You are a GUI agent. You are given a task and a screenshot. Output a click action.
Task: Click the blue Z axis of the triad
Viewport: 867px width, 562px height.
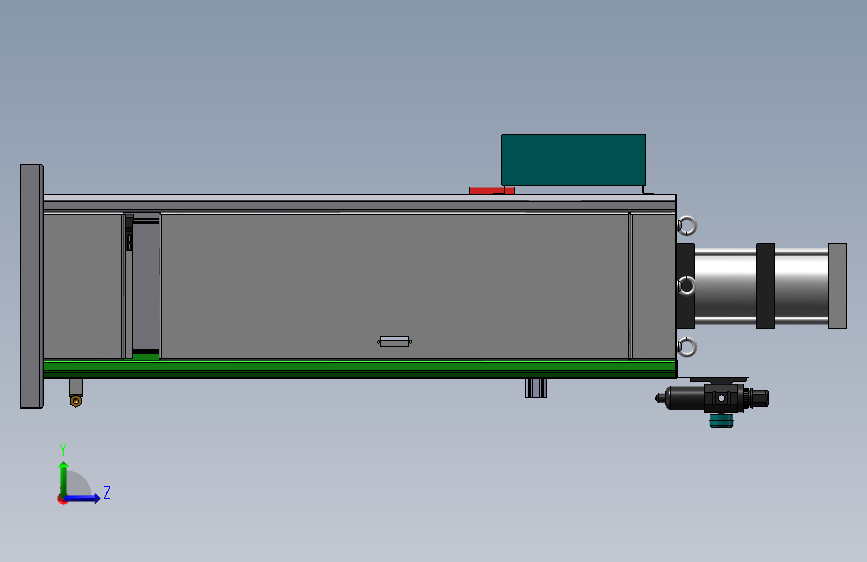tap(82, 498)
